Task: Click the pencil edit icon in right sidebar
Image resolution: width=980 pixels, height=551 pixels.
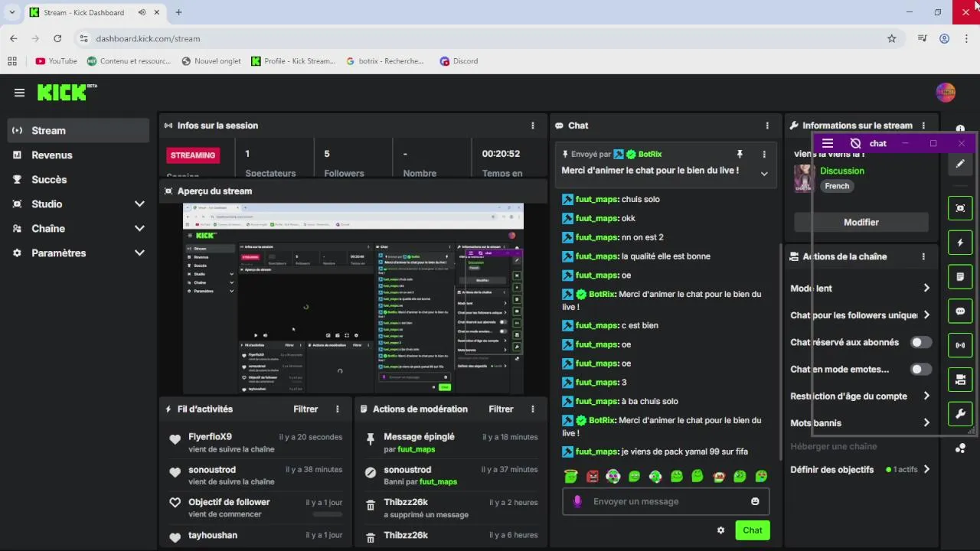Action: tap(960, 163)
